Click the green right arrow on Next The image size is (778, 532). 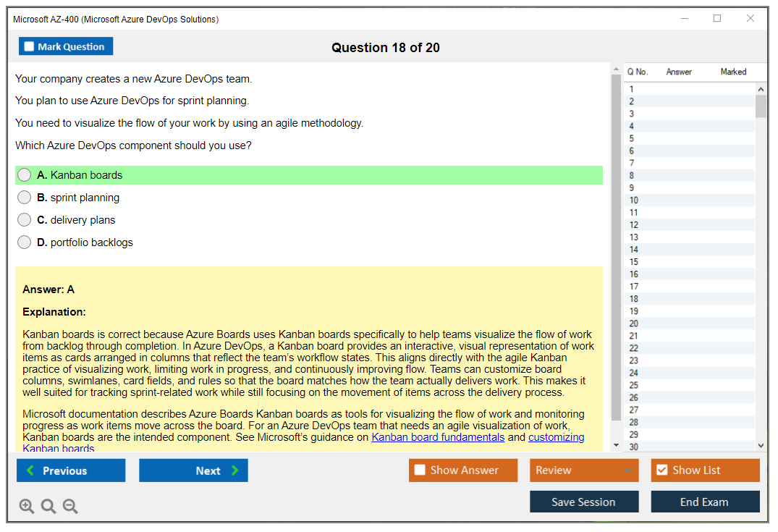[x=234, y=470]
